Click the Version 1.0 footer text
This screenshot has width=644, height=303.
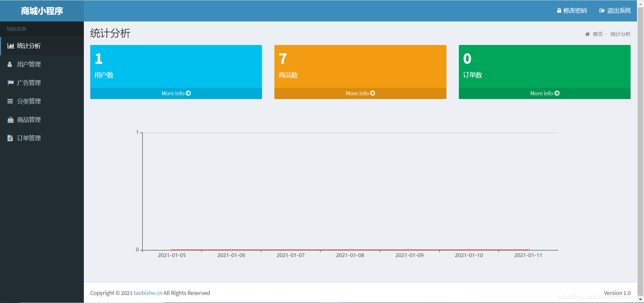click(617, 293)
